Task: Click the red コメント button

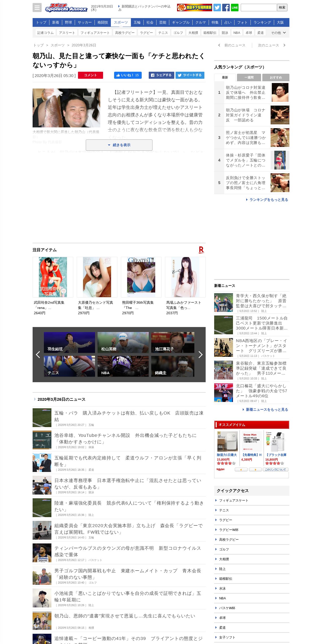Action: click(91, 75)
